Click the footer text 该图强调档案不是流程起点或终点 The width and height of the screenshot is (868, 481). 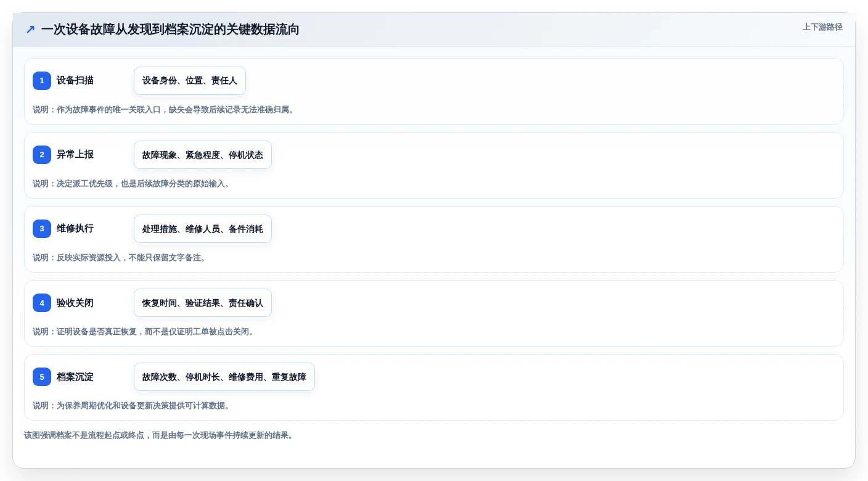click(160, 435)
